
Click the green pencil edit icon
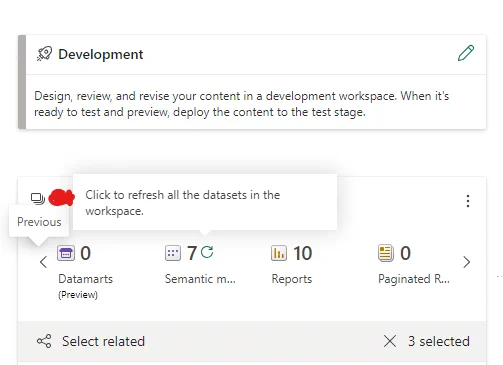tap(466, 53)
